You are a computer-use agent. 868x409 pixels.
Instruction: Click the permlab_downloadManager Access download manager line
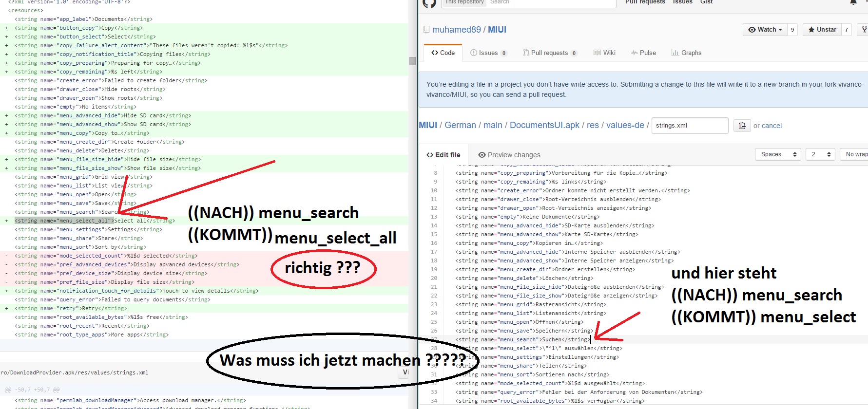click(x=130, y=400)
